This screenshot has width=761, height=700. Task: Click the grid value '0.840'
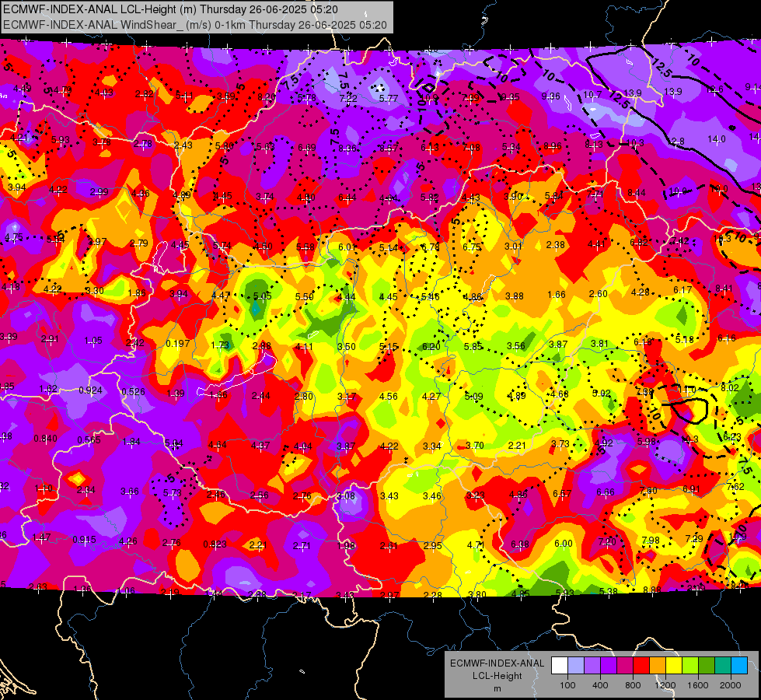pyautogui.click(x=45, y=439)
